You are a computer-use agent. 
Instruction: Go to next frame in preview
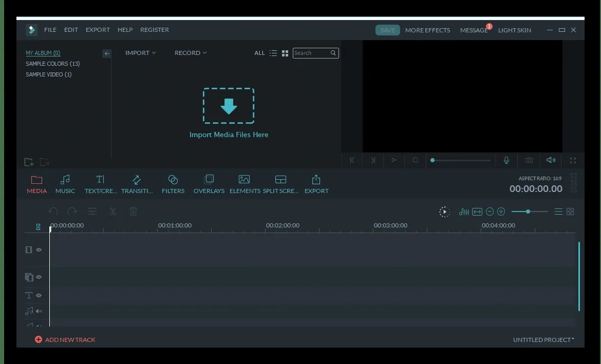pyautogui.click(x=373, y=160)
